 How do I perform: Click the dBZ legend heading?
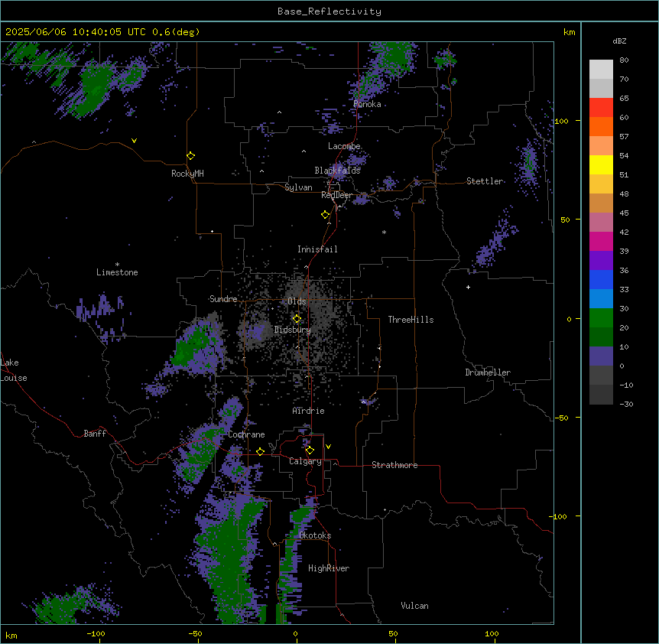[619, 41]
